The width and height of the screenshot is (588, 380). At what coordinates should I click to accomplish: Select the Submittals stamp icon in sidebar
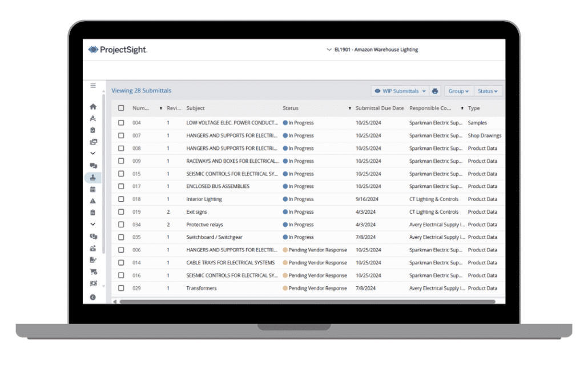[x=93, y=177]
